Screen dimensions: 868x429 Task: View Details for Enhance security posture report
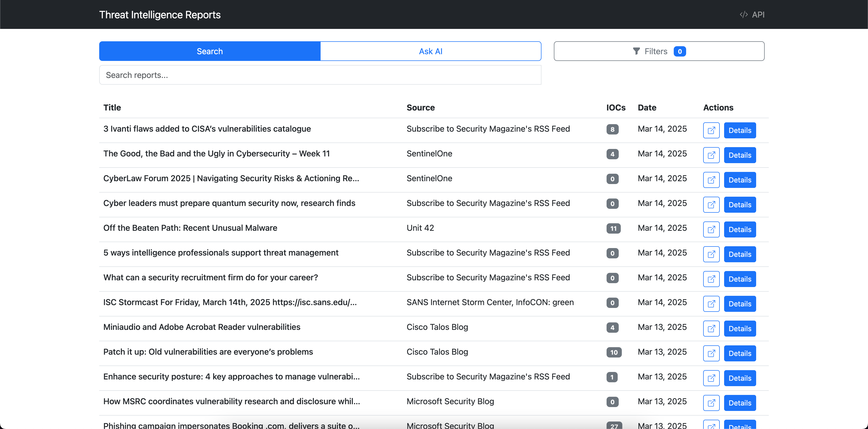tap(740, 378)
